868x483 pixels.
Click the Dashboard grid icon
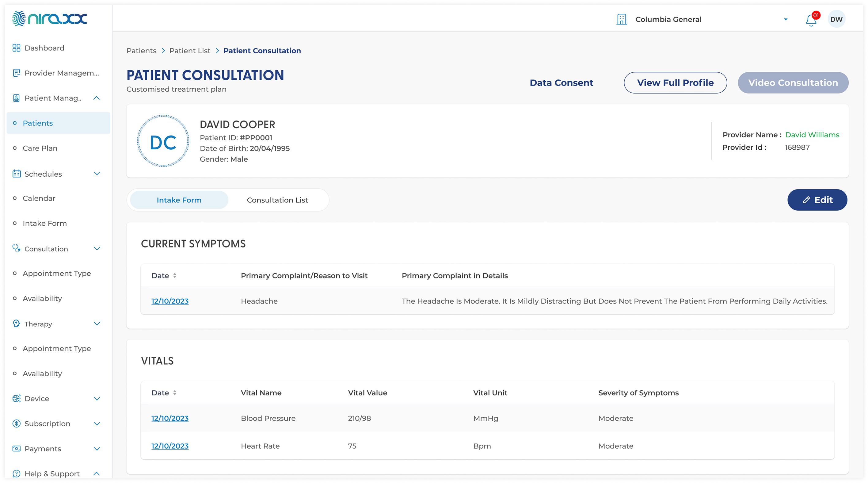[16, 48]
